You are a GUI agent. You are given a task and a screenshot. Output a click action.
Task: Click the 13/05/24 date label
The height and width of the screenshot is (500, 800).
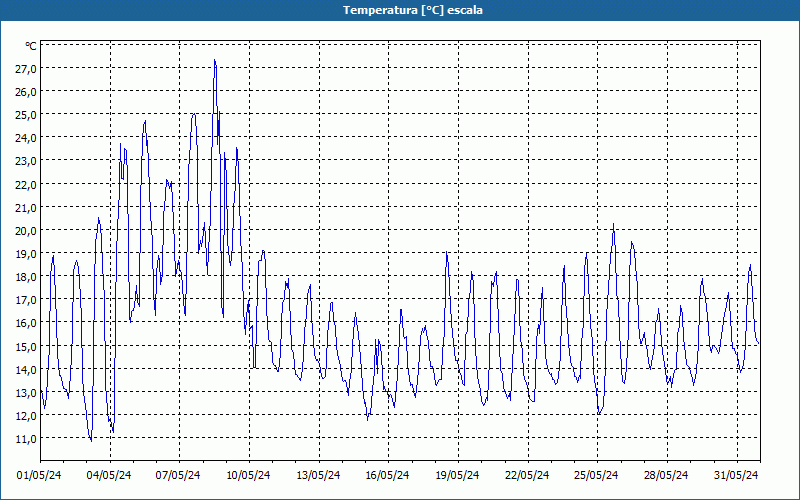coord(318,475)
